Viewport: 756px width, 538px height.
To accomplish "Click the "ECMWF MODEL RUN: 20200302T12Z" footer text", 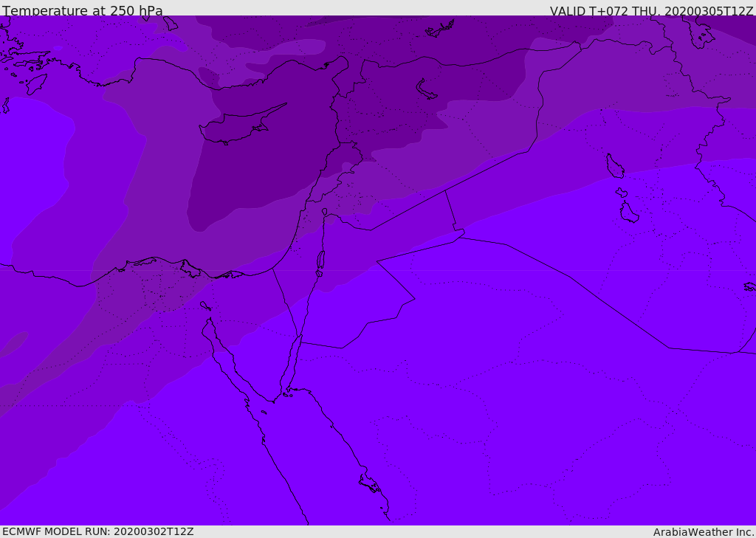I will click(98, 531).
